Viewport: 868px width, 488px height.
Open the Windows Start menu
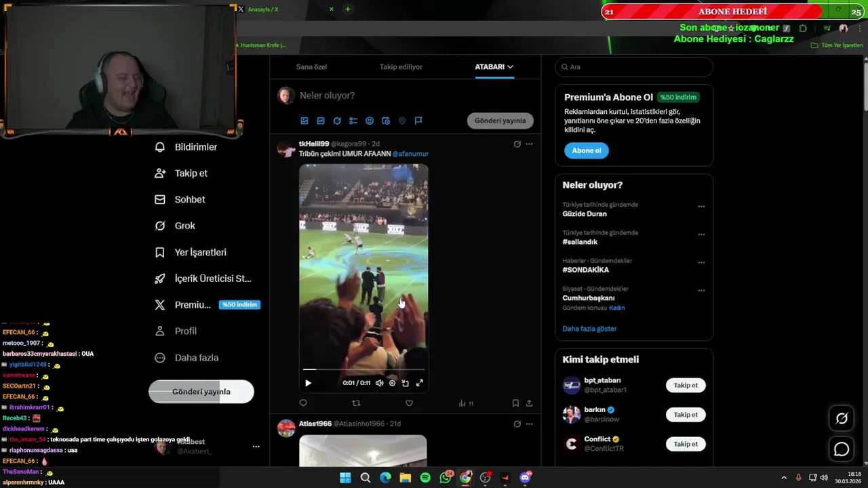pyautogui.click(x=345, y=478)
